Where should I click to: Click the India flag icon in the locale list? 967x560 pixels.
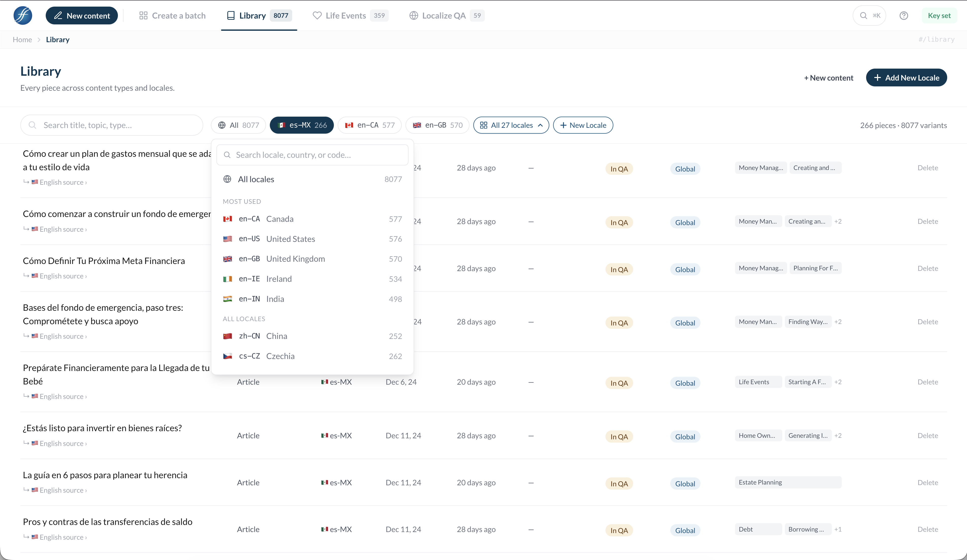tap(228, 299)
